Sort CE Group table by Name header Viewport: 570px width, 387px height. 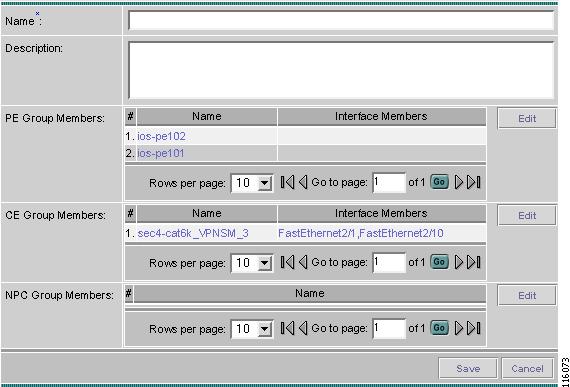pos(206,213)
